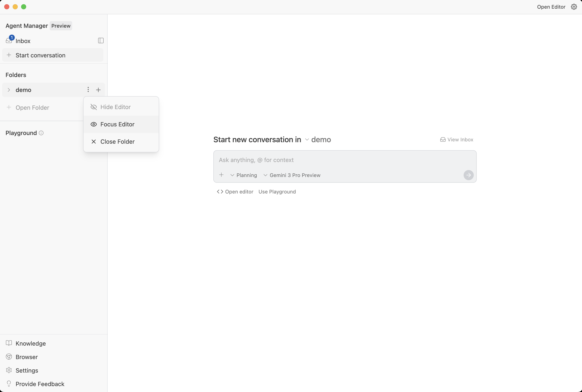
Task: Click the code brackets icon next to Open editor
Action: [x=220, y=192]
